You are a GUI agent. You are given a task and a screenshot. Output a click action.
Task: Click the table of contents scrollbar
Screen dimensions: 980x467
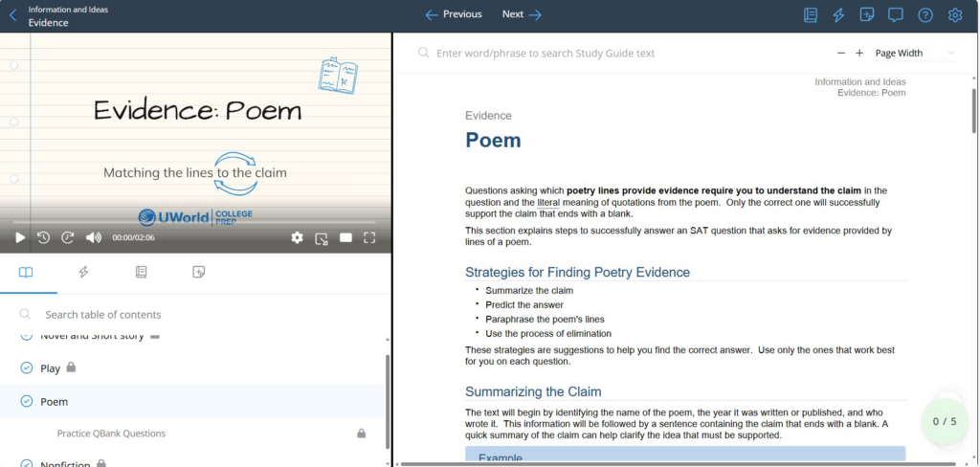pos(388,400)
